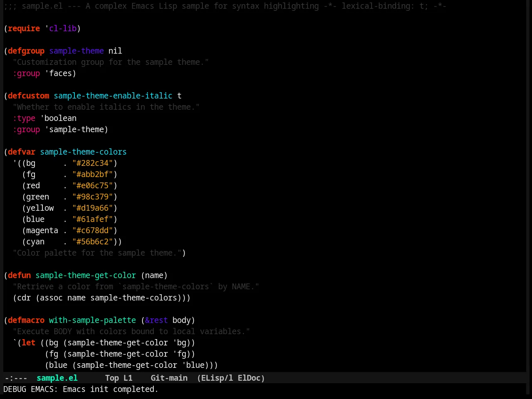
Task: Click the 'Customization group for the sample theme.' docstring
Action: click(111, 62)
